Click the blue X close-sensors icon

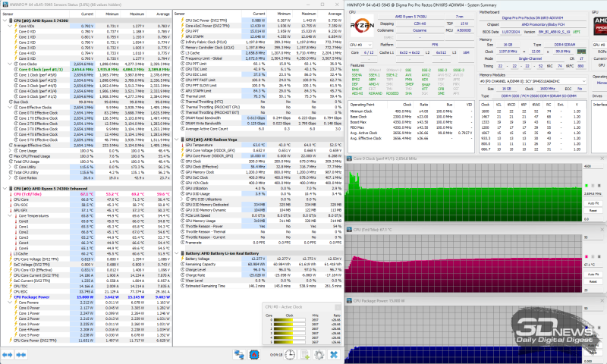[x=334, y=354]
